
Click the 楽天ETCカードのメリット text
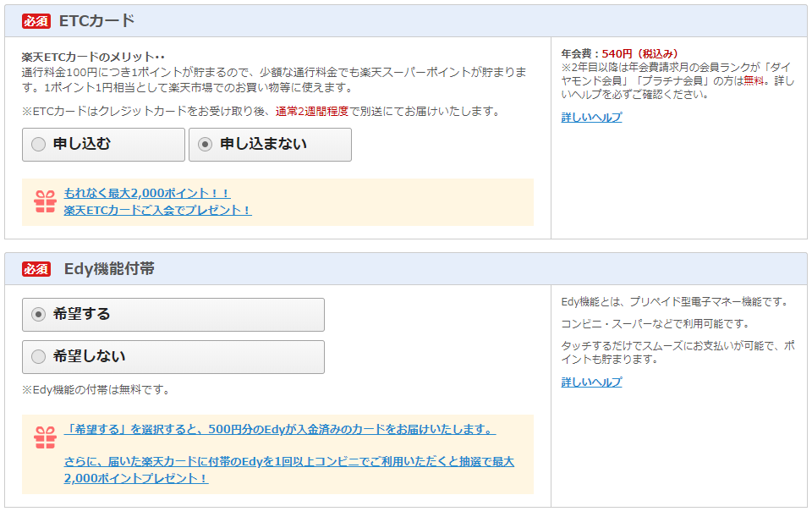[x=93, y=57]
